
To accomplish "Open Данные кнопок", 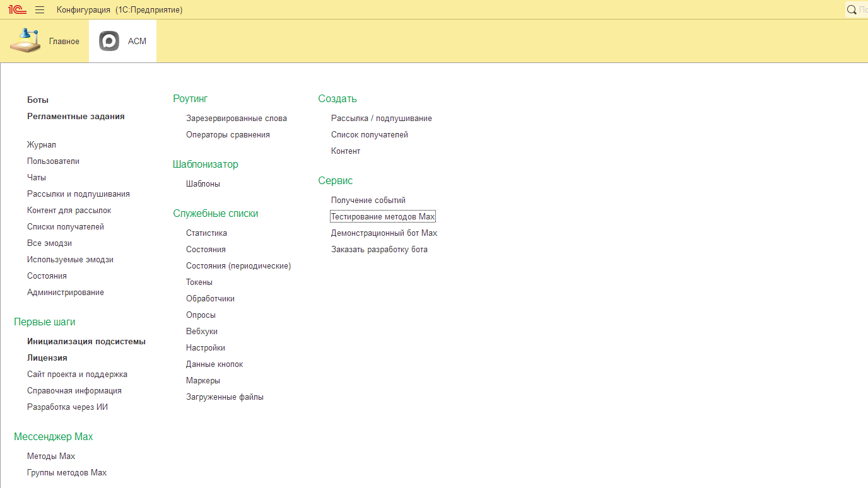I will point(214,364).
